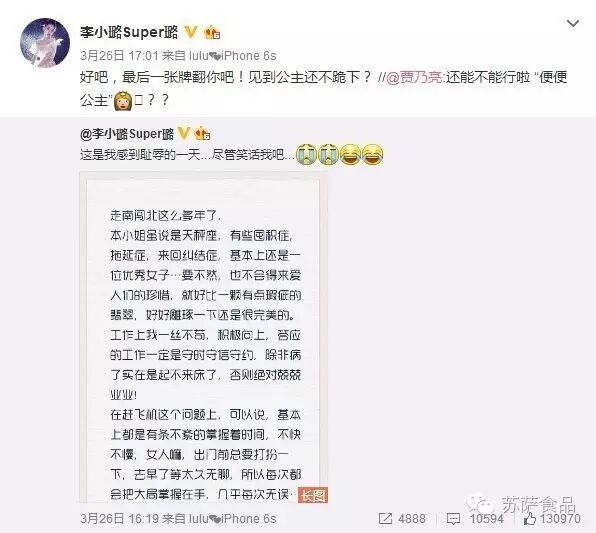
Task: Click the last laughing-tears emoji in quoted post
Action: tap(372, 154)
